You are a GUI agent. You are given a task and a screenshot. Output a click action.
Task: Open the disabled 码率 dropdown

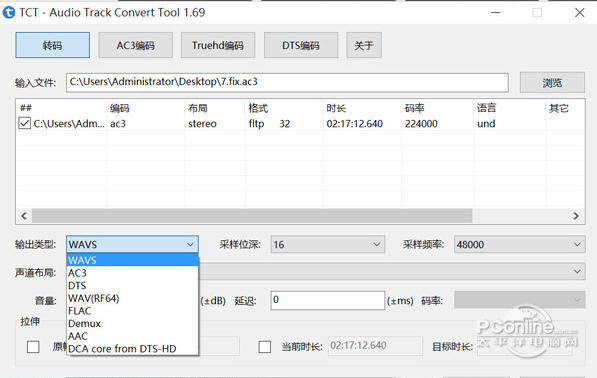(519, 300)
